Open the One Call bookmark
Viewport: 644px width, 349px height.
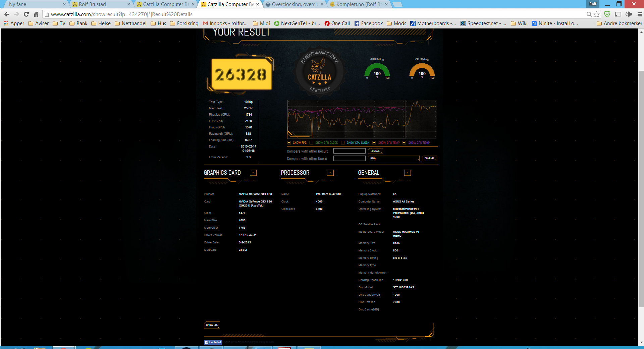[x=337, y=23]
